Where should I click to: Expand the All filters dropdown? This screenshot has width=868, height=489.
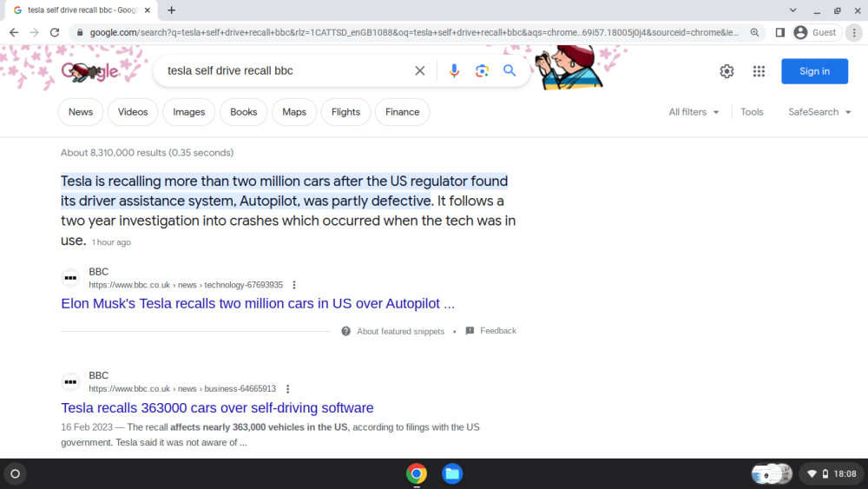(x=694, y=112)
